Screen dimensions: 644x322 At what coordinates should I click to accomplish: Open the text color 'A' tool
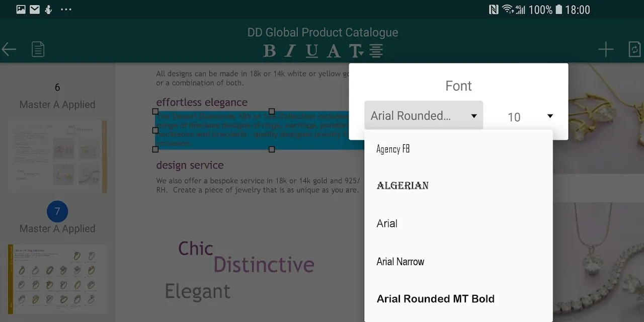(334, 51)
